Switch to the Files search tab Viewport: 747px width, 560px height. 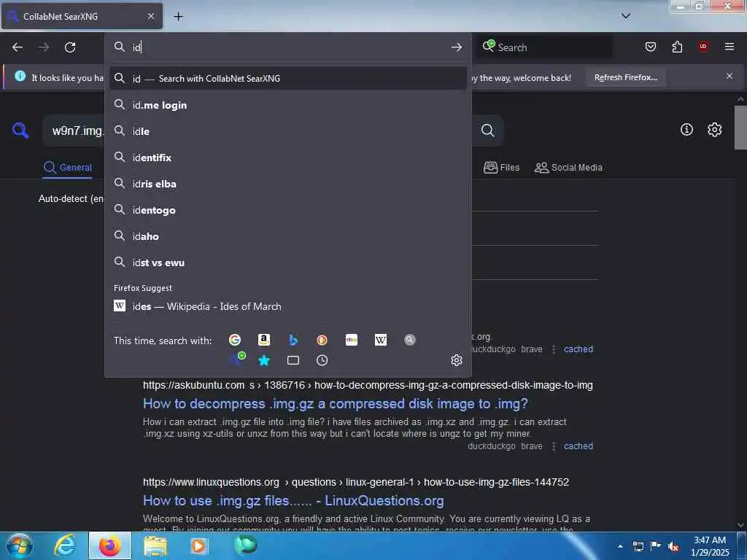[x=501, y=168]
